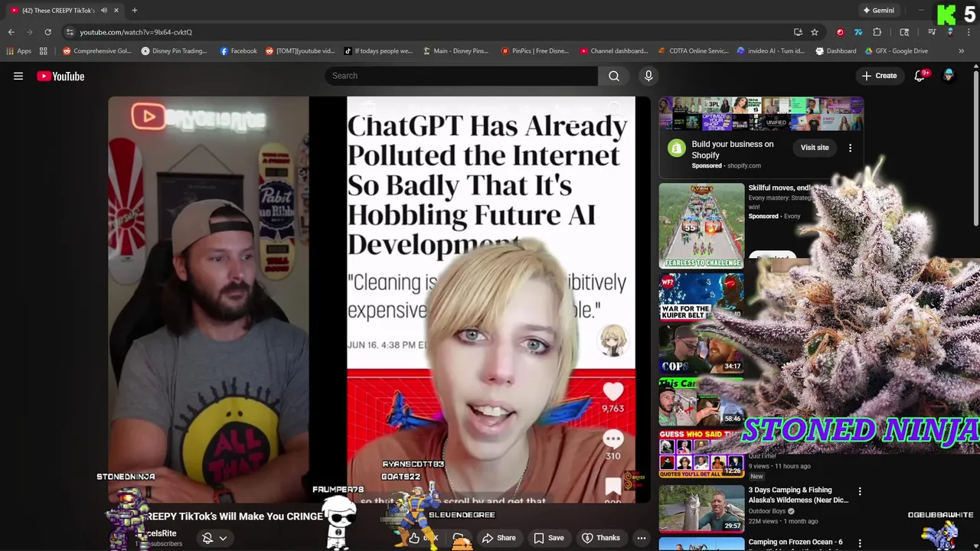The height and width of the screenshot is (551, 980).
Task: Click the Visit site ad button
Action: pos(815,148)
